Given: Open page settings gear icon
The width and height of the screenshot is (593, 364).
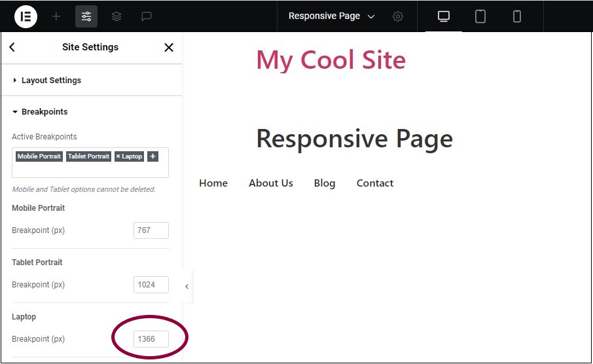Looking at the screenshot, I should (x=398, y=16).
